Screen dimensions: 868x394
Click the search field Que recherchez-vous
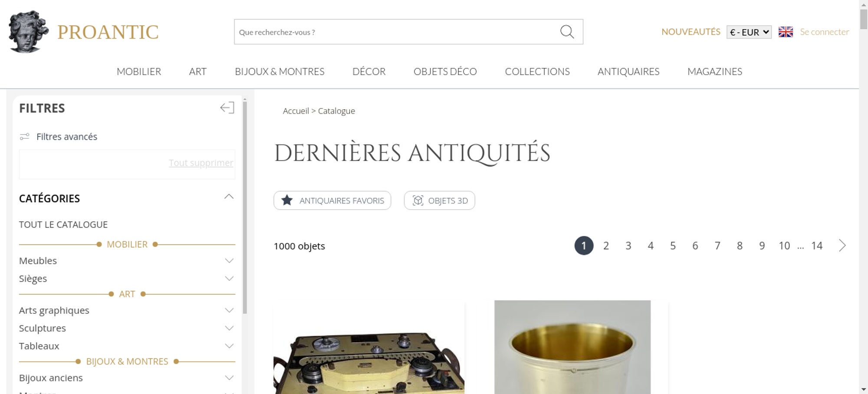[395, 32]
